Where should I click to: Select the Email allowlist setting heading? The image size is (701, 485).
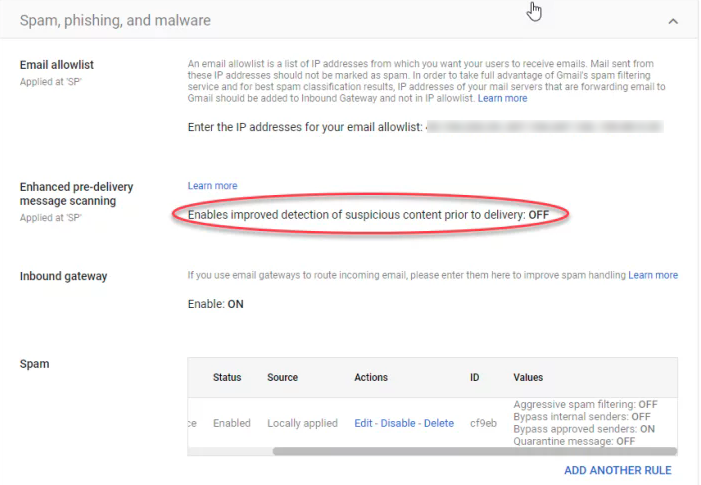pyautogui.click(x=57, y=65)
